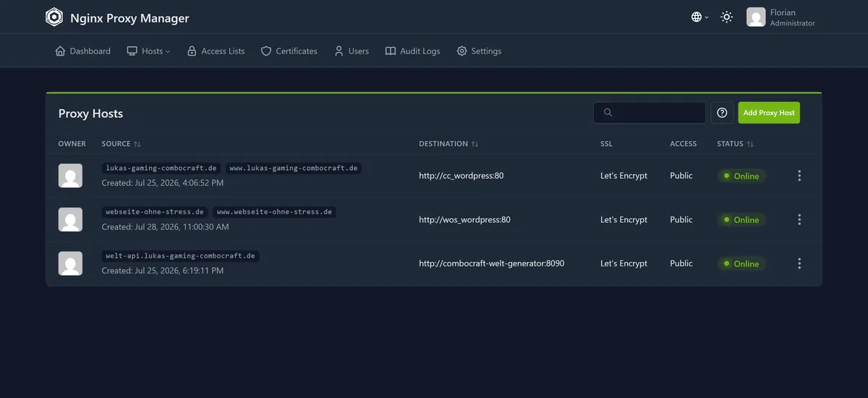
Task: Open help via question mark button
Action: [x=722, y=113]
